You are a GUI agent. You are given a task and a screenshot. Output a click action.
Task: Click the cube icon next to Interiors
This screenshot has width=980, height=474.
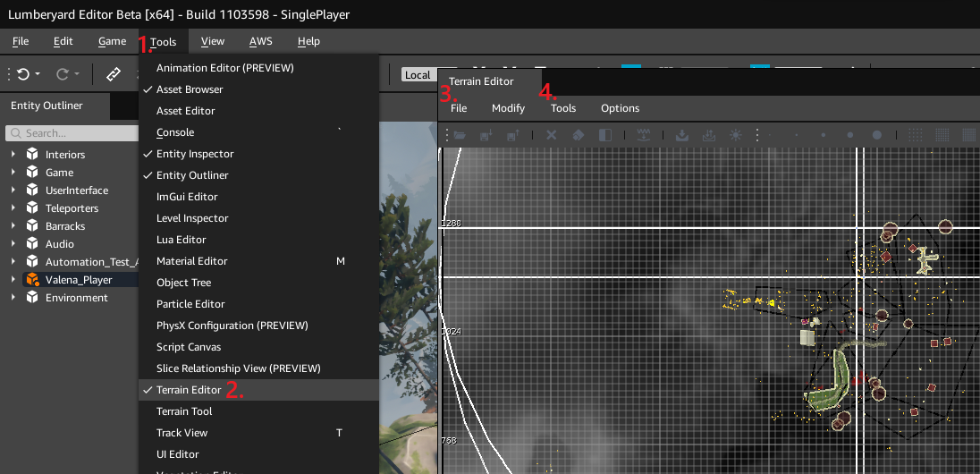pos(32,154)
